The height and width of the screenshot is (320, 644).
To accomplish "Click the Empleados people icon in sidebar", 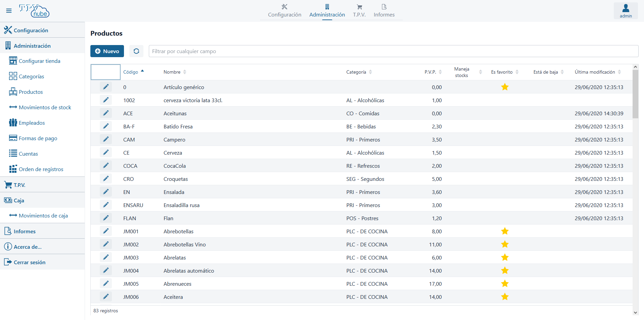I will coord(13,123).
